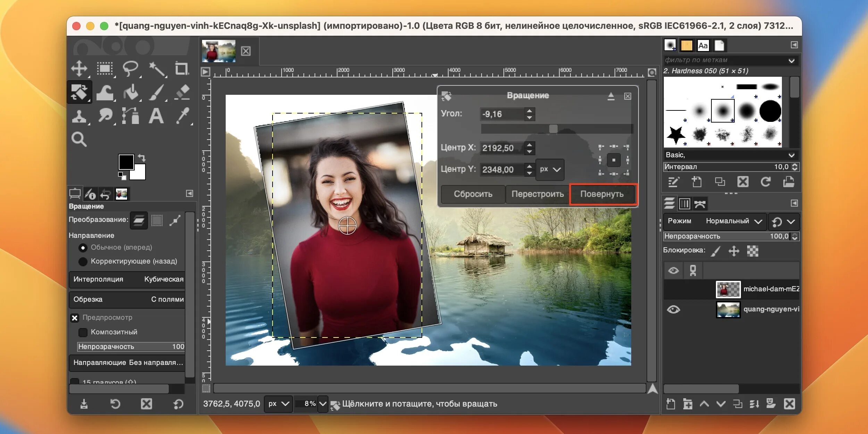Screen dimensions: 868x434
Task: Open the Направляющие guides dropdown
Action: pyautogui.click(x=127, y=363)
